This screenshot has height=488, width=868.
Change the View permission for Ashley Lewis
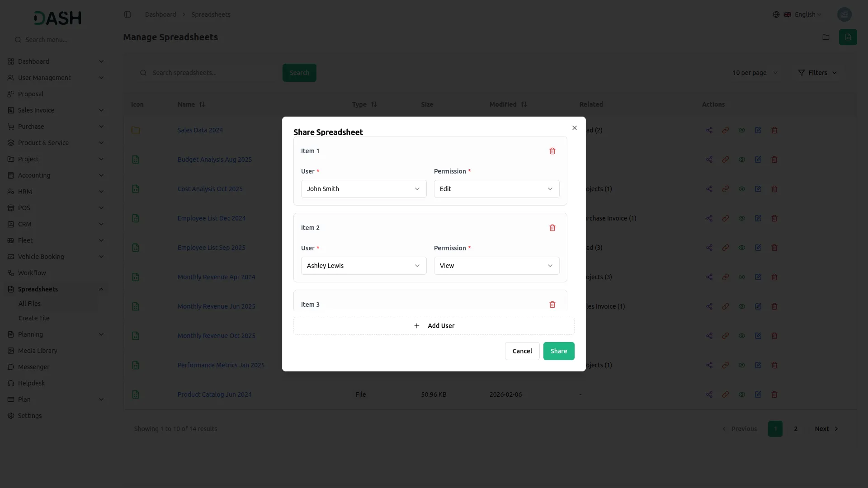(496, 266)
